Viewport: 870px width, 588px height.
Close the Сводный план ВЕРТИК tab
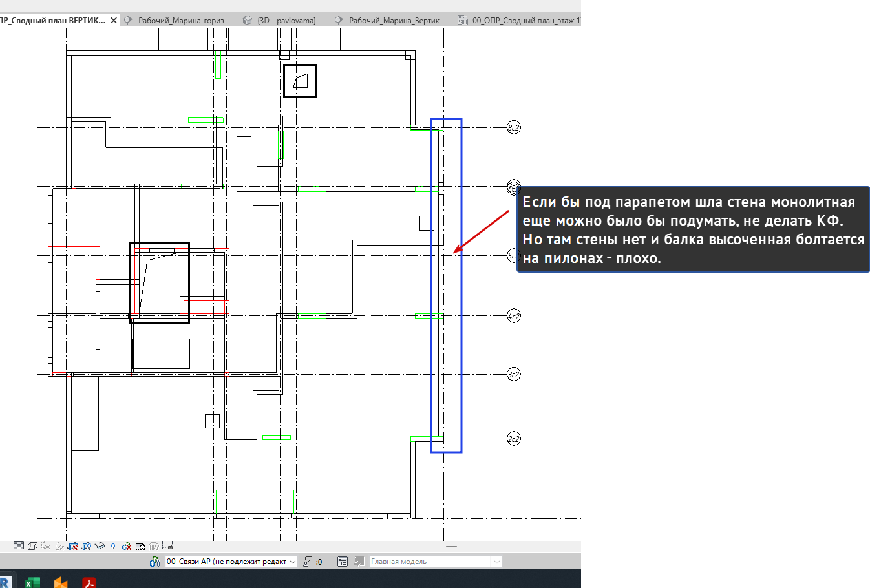[114, 20]
